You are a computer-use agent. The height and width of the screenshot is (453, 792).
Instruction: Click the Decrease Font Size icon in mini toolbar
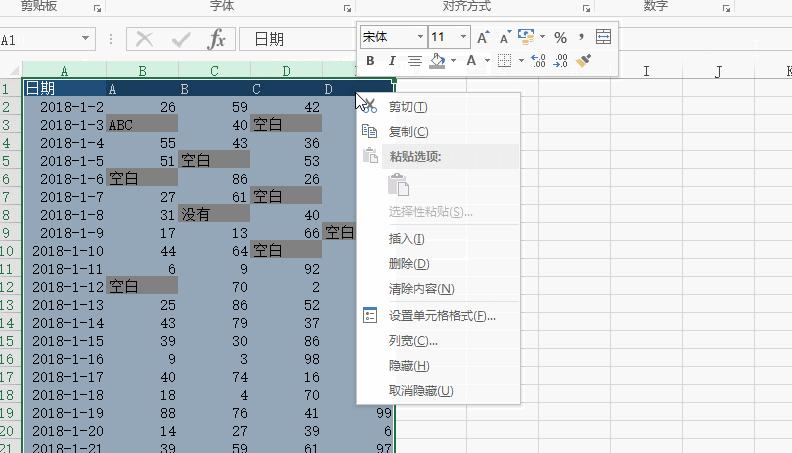click(x=505, y=37)
